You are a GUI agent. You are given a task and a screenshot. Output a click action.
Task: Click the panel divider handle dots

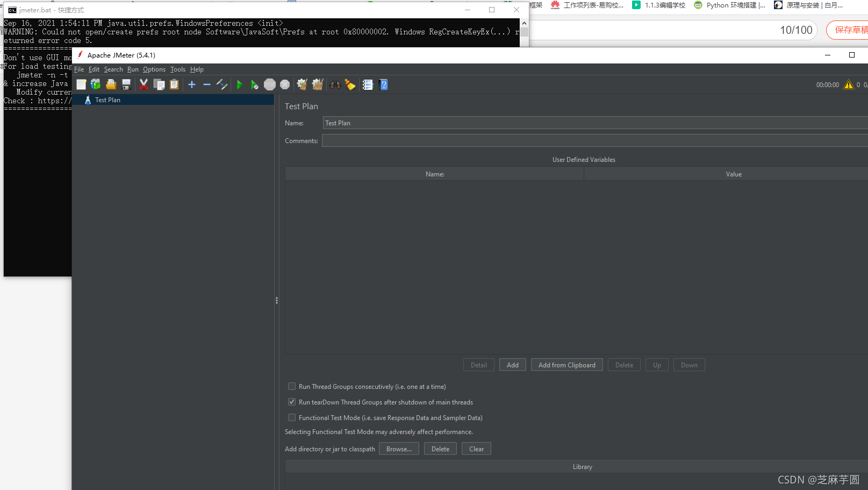coord(277,301)
